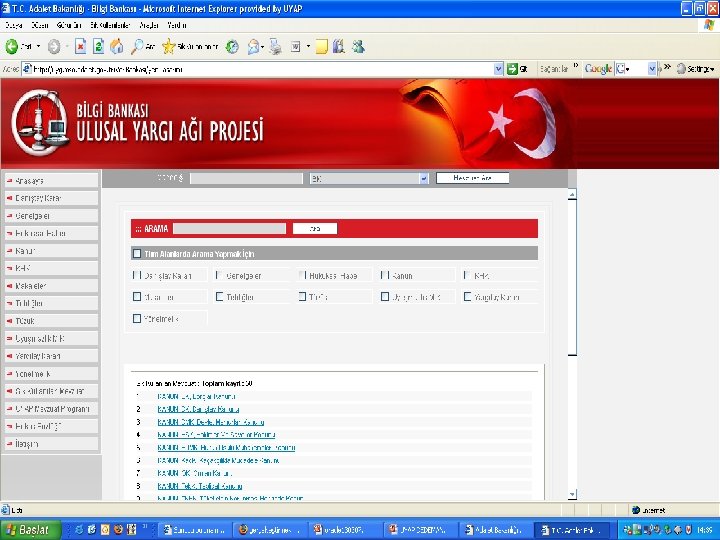Open the Yardım menu

[x=177, y=25]
